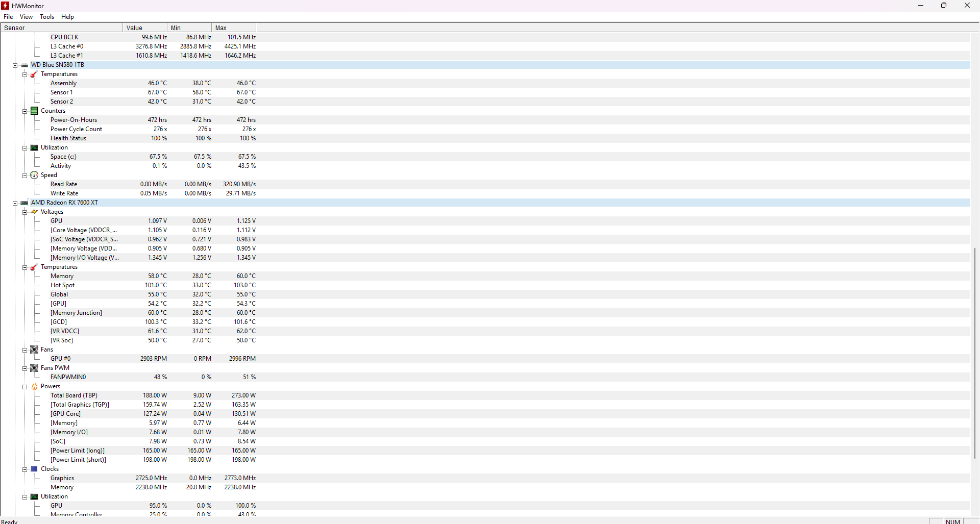Viewport: 980px width, 524px height.
Task: Click the green Counters icon
Action: pyautogui.click(x=34, y=111)
